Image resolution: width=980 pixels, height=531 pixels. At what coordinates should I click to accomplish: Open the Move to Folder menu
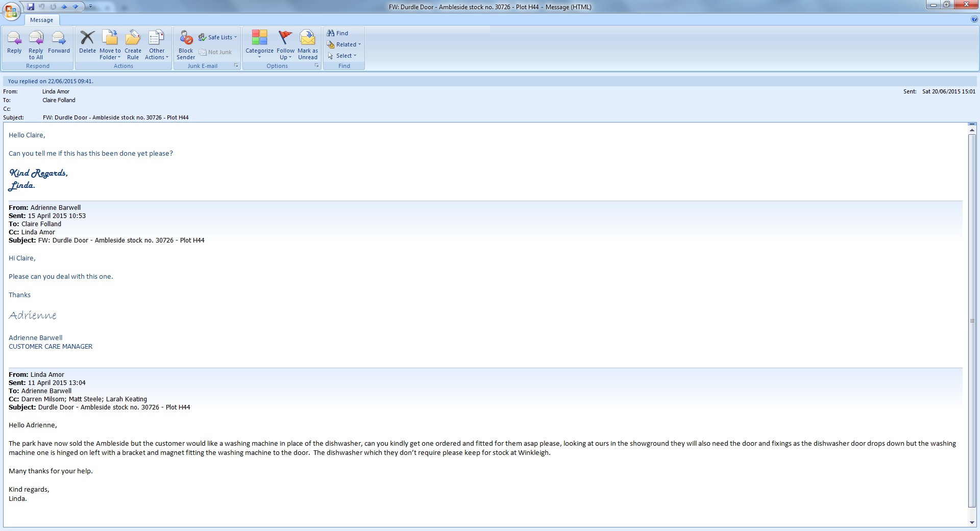110,45
